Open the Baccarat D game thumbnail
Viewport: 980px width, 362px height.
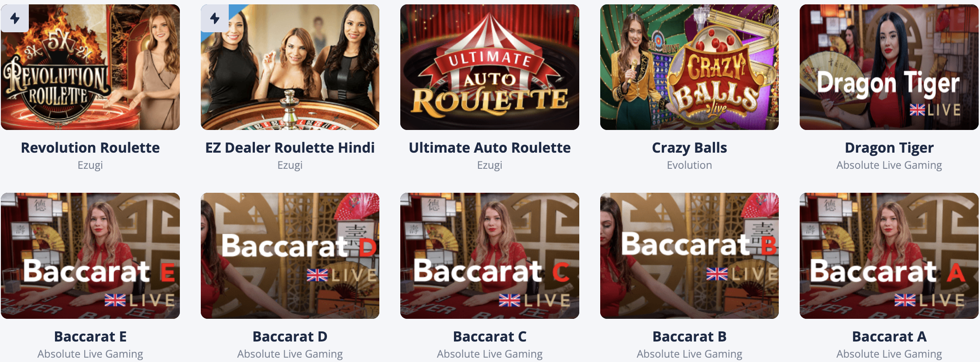(290, 256)
